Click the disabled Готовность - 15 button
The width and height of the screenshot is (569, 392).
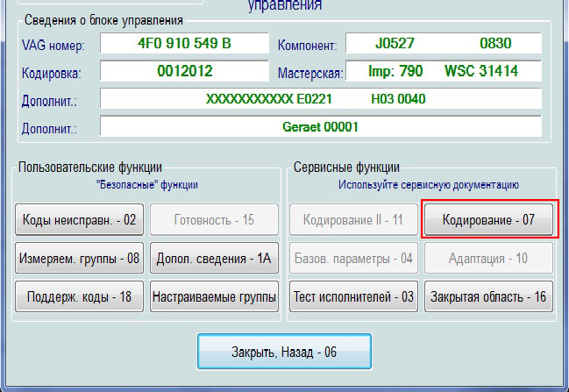(214, 219)
